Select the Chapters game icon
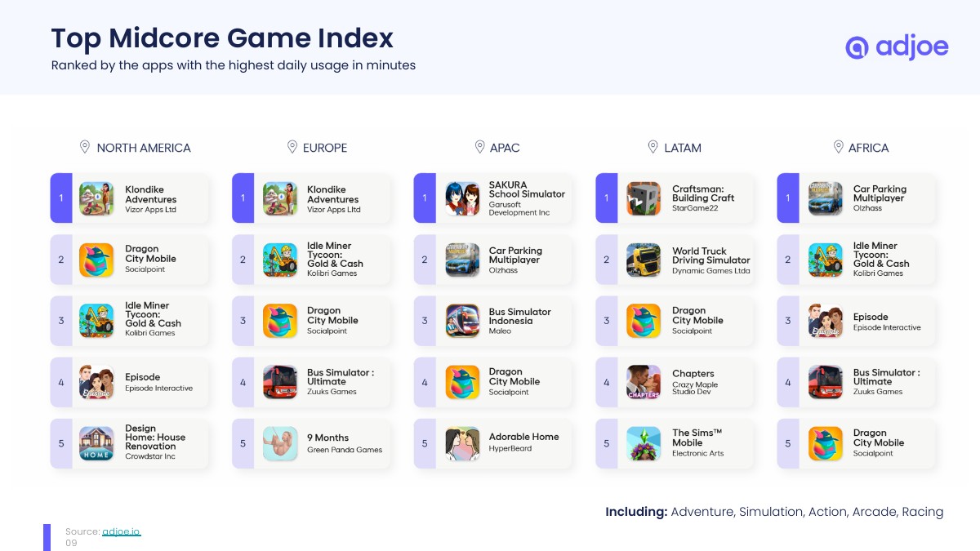This screenshot has height=551, width=980. point(644,382)
